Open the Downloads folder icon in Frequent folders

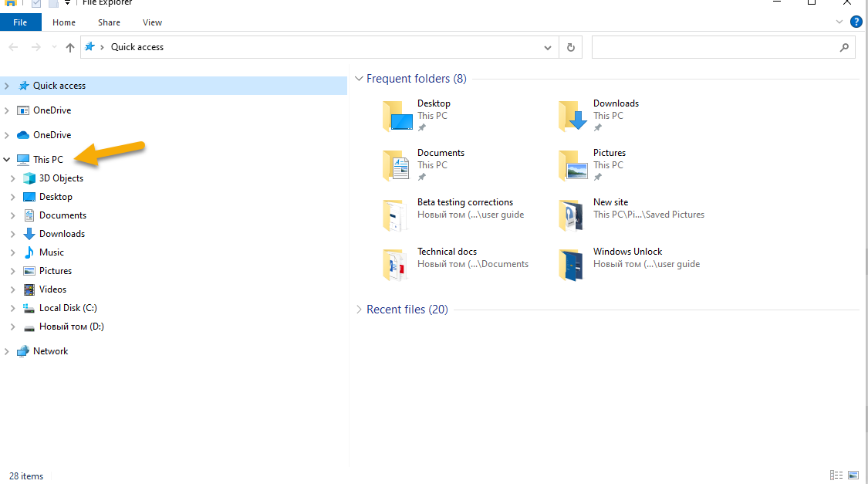tap(572, 117)
